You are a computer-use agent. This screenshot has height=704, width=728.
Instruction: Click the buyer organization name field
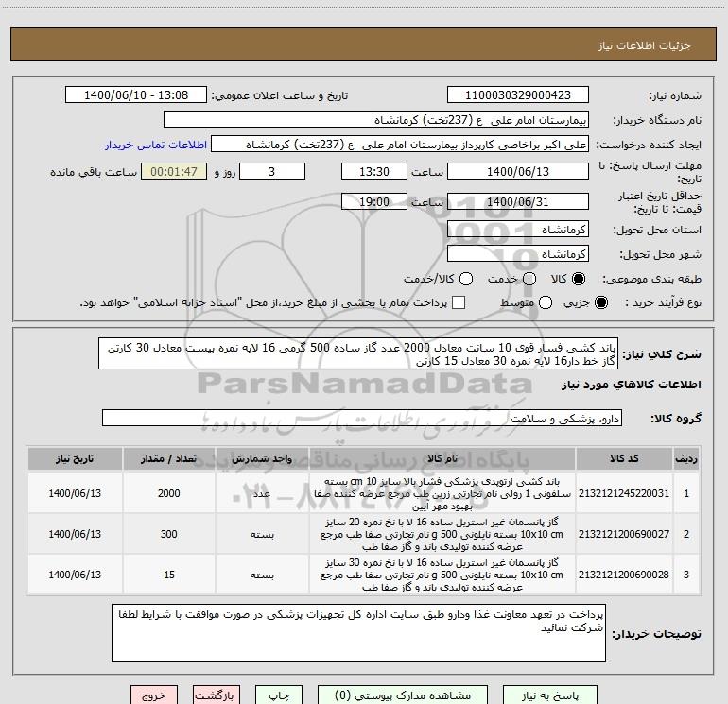[x=376, y=120]
